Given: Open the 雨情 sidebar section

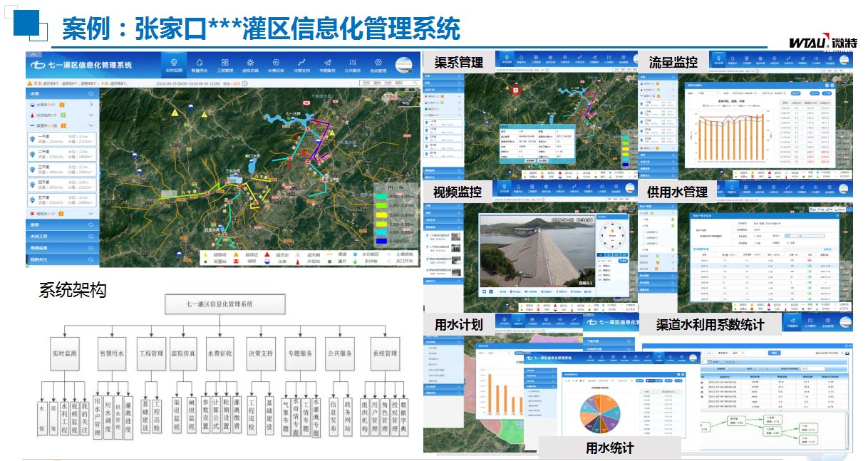Looking at the screenshot, I should pyautogui.click(x=61, y=224).
